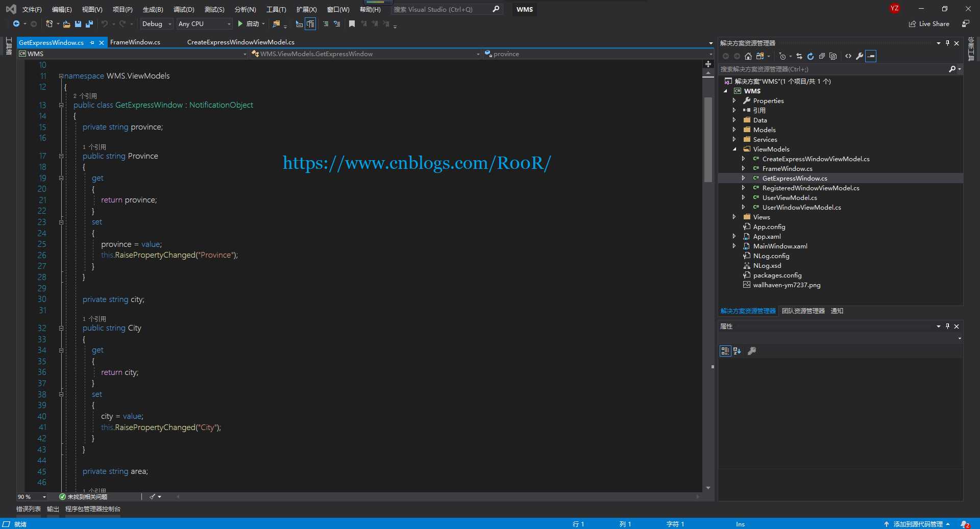Expand the Models folder
This screenshot has width=980, height=529.
(x=734, y=130)
